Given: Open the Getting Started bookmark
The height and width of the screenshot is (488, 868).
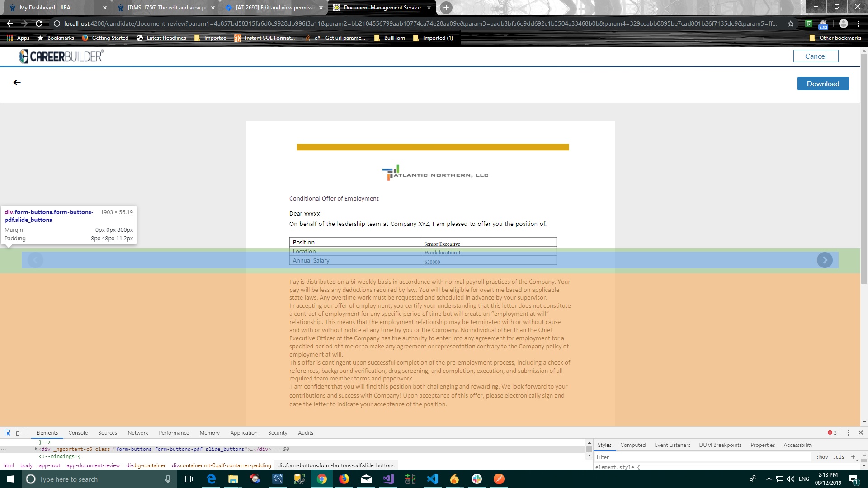Looking at the screenshot, I should [x=105, y=38].
